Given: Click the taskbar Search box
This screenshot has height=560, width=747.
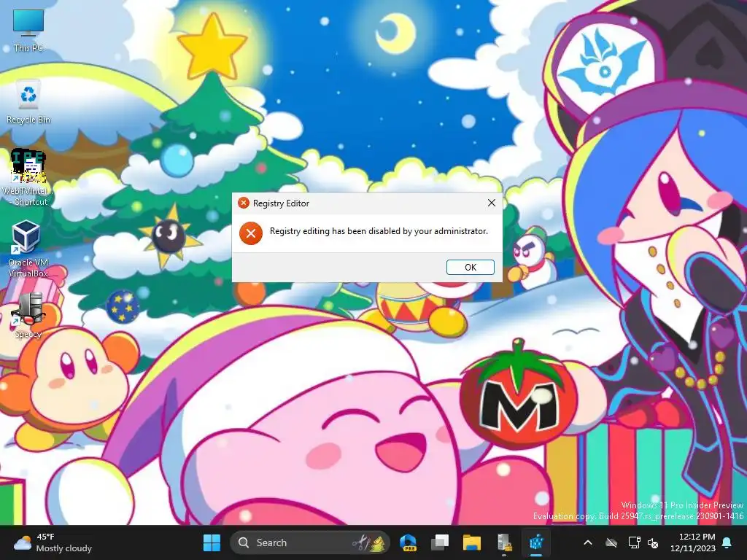Looking at the screenshot, I should click(x=310, y=542).
